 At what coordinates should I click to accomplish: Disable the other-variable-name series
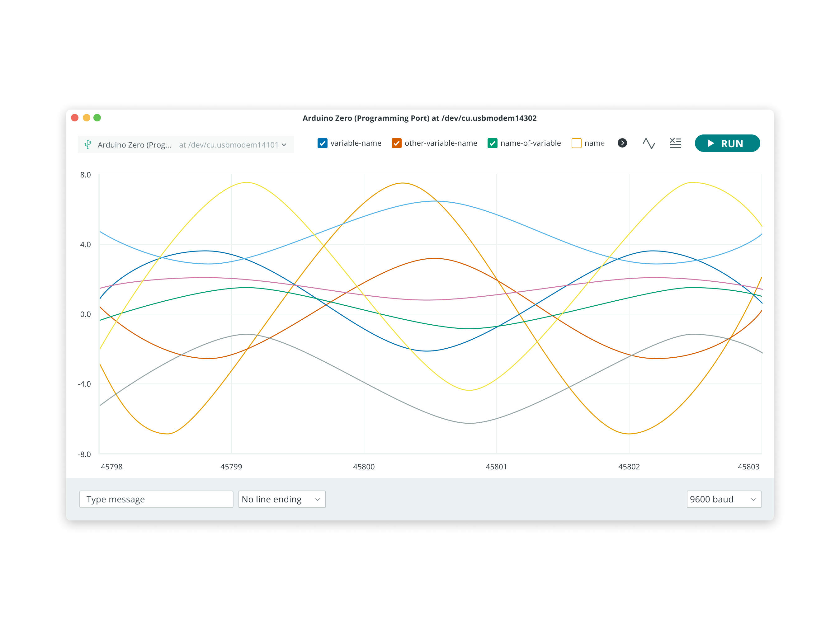tap(396, 143)
